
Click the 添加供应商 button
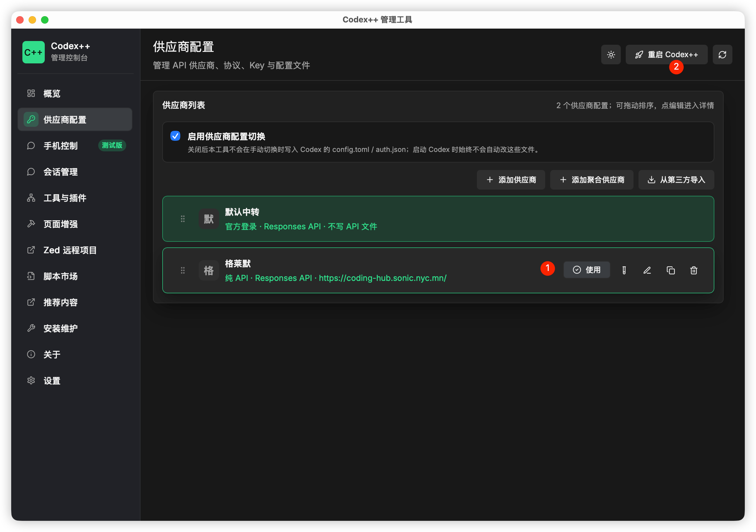pos(511,180)
